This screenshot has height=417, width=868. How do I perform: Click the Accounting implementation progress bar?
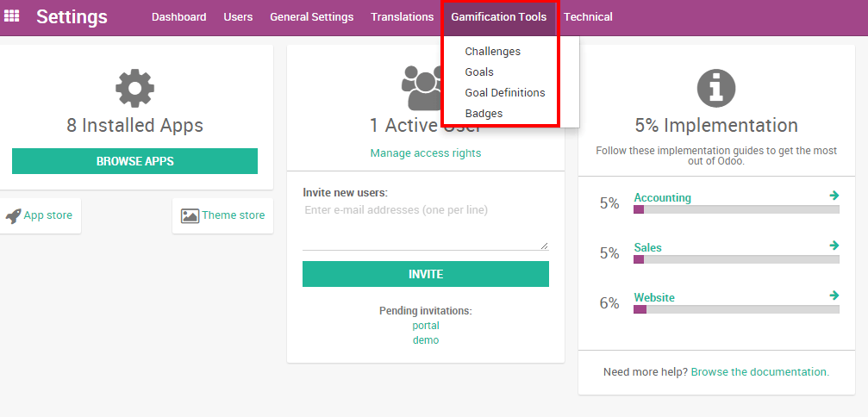coord(736,209)
